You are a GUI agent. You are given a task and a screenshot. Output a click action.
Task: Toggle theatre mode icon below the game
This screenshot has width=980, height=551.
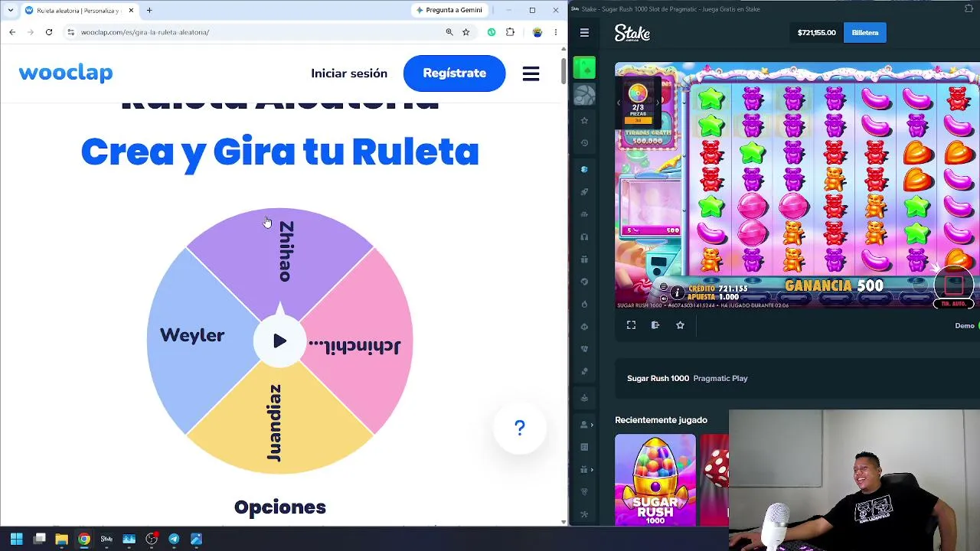click(655, 325)
